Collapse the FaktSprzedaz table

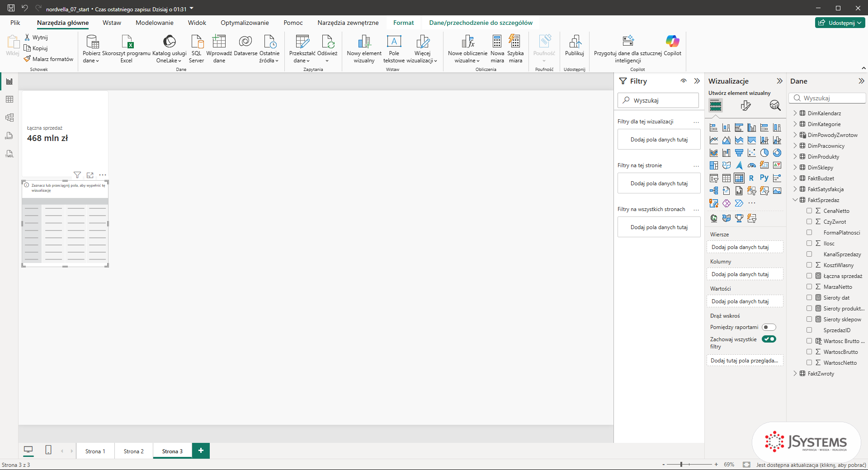[x=795, y=200]
